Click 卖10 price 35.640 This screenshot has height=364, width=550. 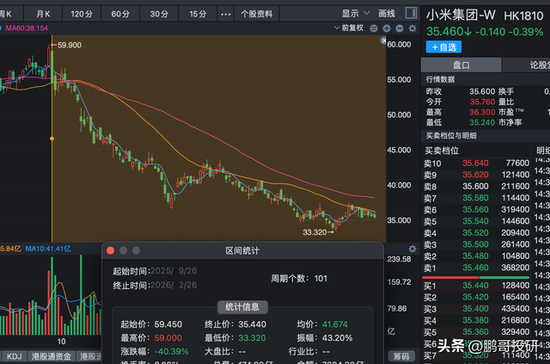(475, 163)
